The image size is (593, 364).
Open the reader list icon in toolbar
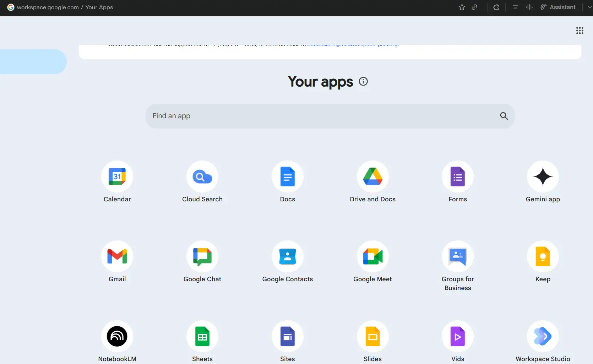point(515,7)
